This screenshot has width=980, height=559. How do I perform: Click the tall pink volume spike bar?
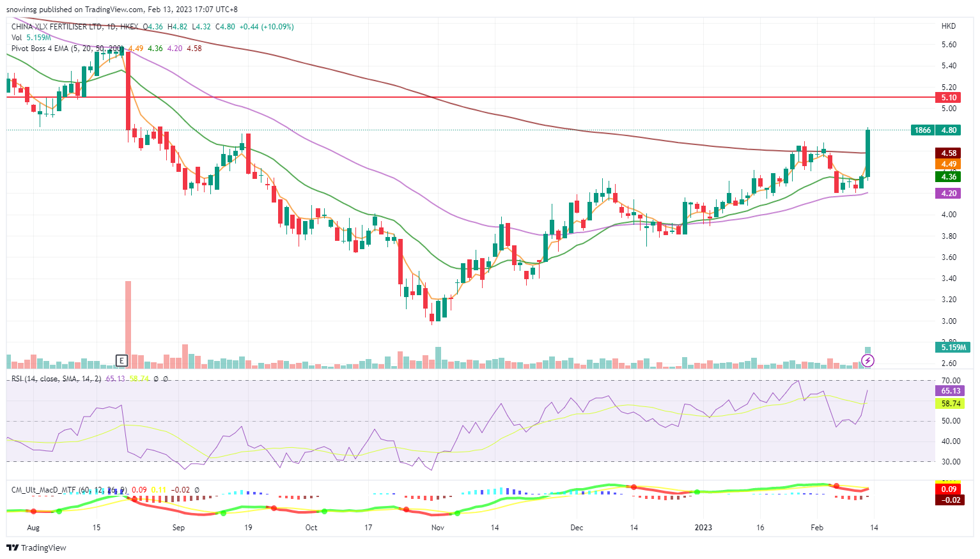(x=128, y=325)
